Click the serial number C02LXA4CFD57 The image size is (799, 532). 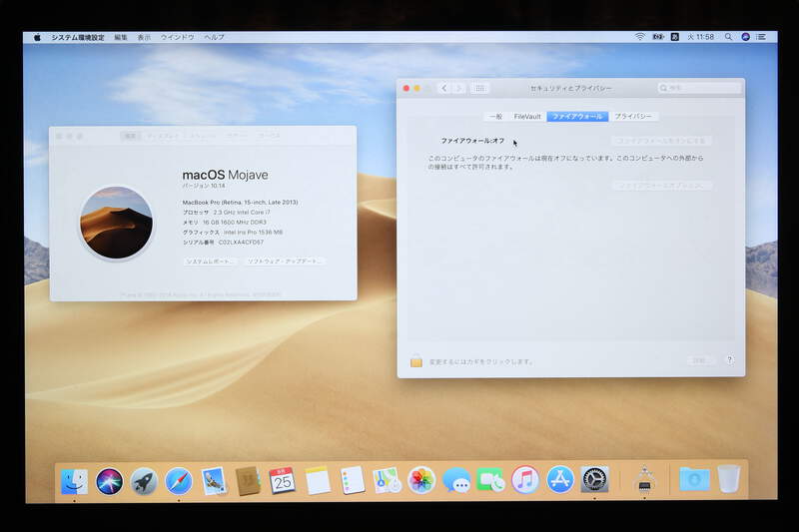(x=241, y=243)
